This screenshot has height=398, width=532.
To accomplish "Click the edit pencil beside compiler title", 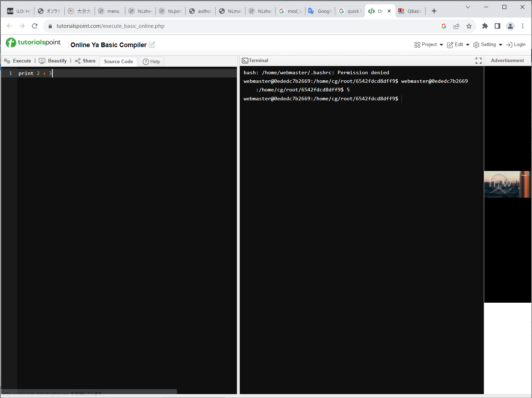I will pos(152,45).
